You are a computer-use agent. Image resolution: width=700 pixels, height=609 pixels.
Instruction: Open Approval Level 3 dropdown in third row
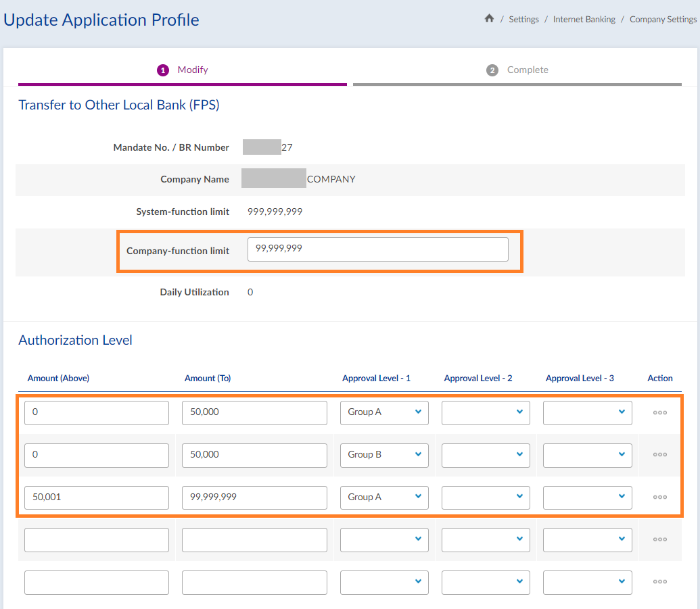coord(587,497)
